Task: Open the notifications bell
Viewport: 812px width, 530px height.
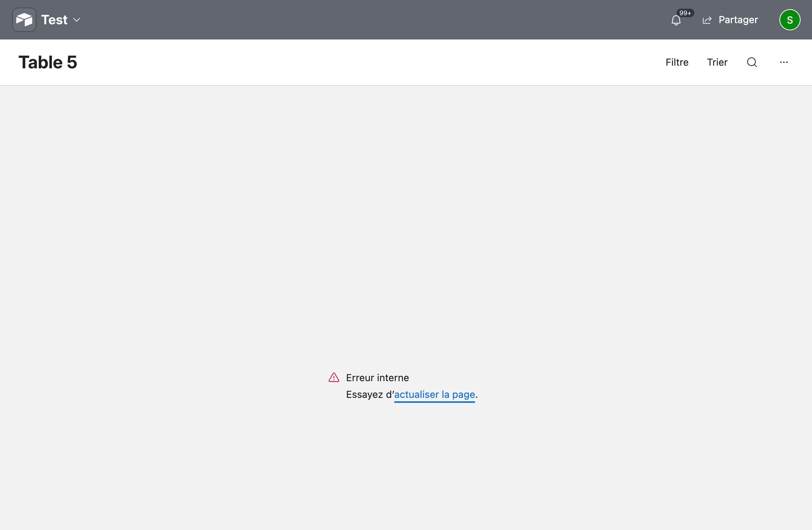Action: click(676, 21)
